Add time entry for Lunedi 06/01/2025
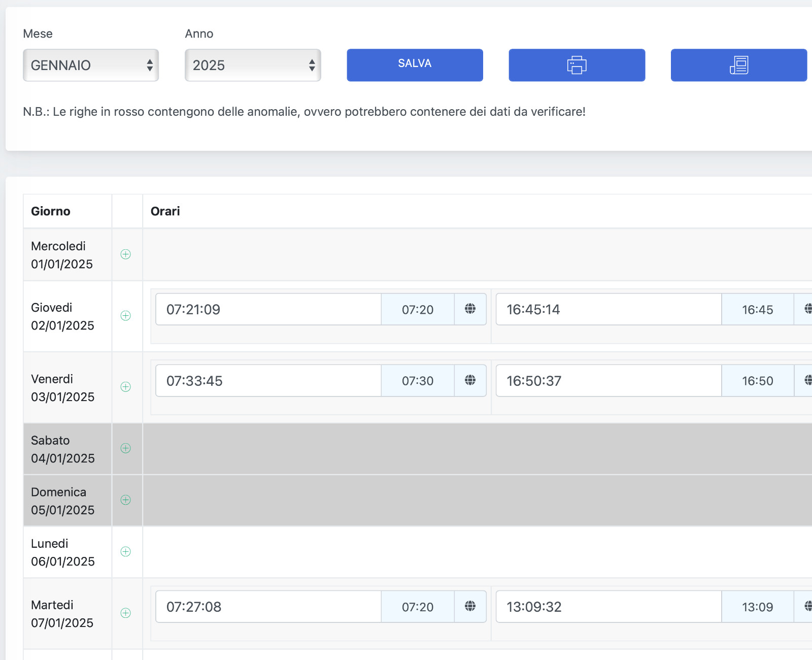 pos(126,551)
